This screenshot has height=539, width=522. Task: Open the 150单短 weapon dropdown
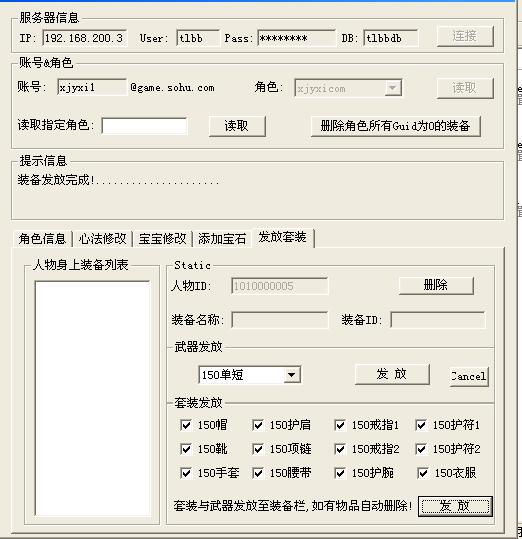(291, 375)
